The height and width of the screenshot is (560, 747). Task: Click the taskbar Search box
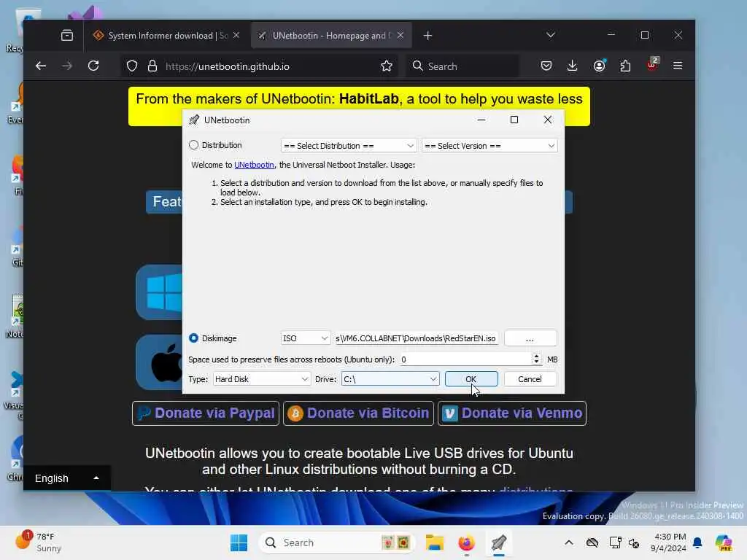[337, 542]
